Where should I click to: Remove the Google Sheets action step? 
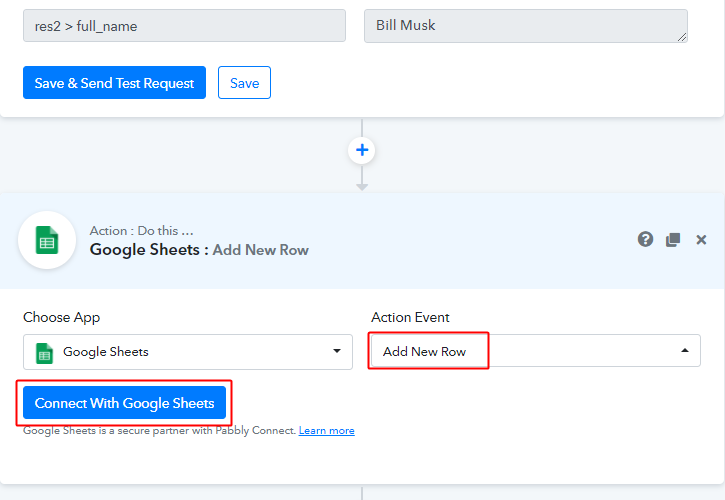click(701, 240)
